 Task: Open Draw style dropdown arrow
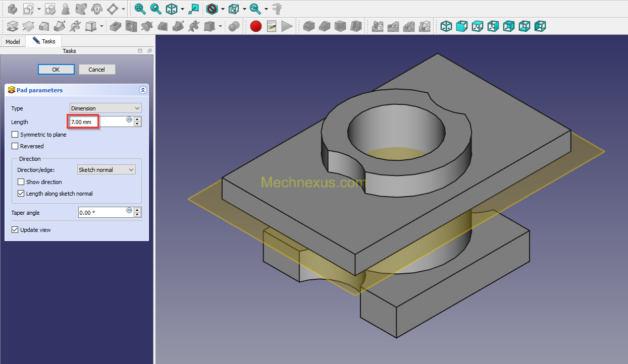pos(182,9)
